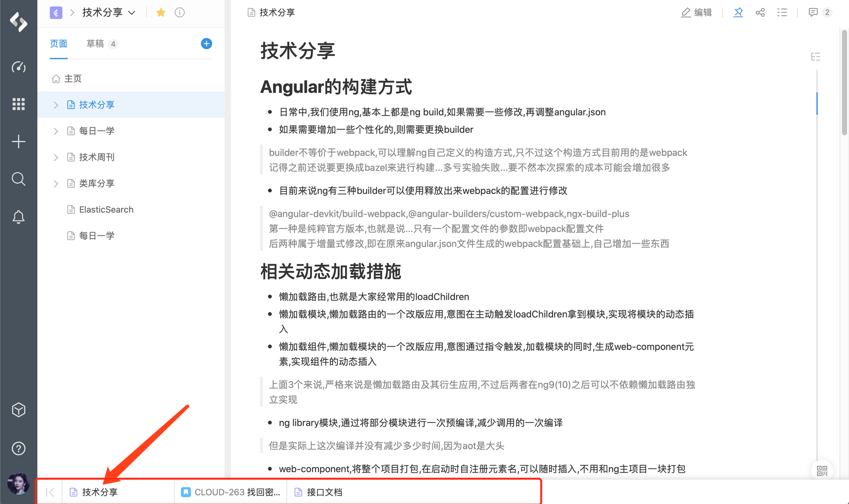Open help question mark icon
Viewport: 849px width, 504px height.
(19, 448)
